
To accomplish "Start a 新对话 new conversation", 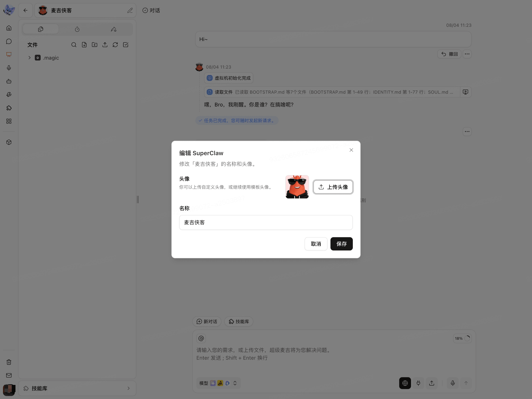I will 207,322.
